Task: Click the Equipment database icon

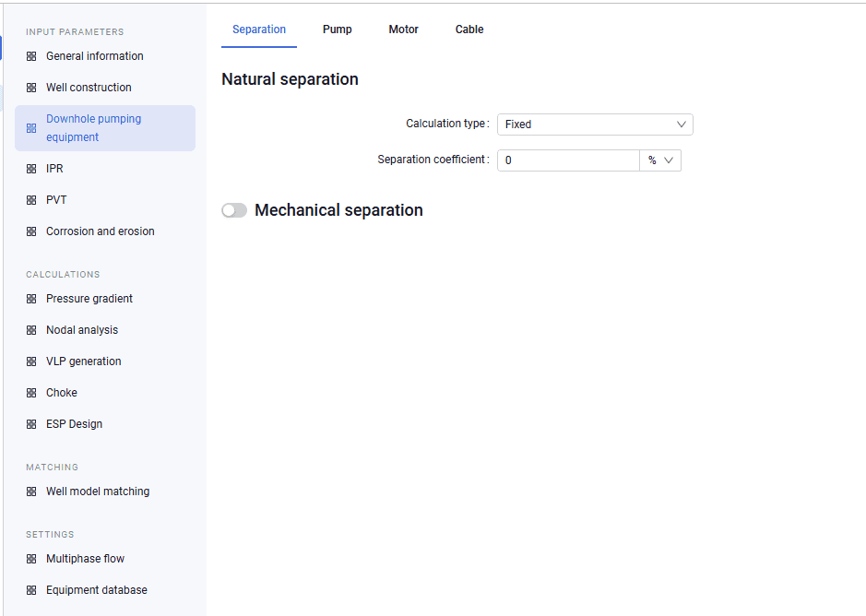Action: 31,590
